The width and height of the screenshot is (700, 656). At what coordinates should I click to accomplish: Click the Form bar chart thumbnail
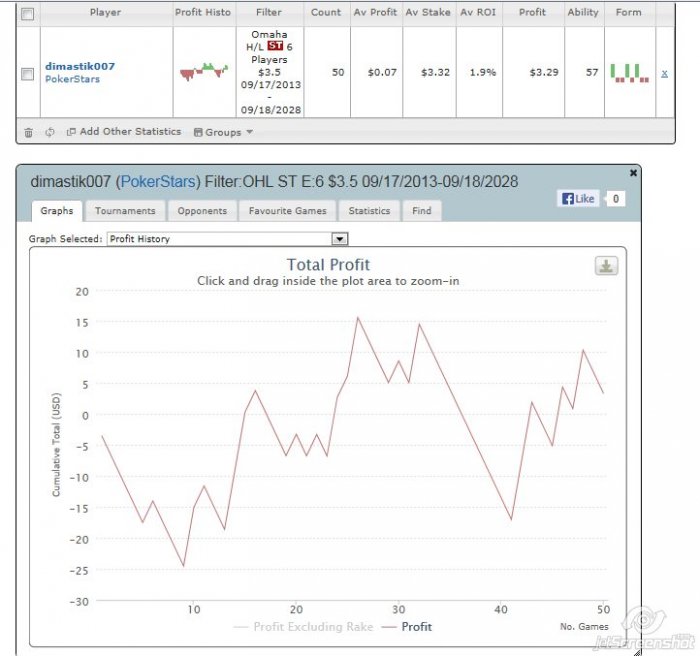tap(630, 73)
